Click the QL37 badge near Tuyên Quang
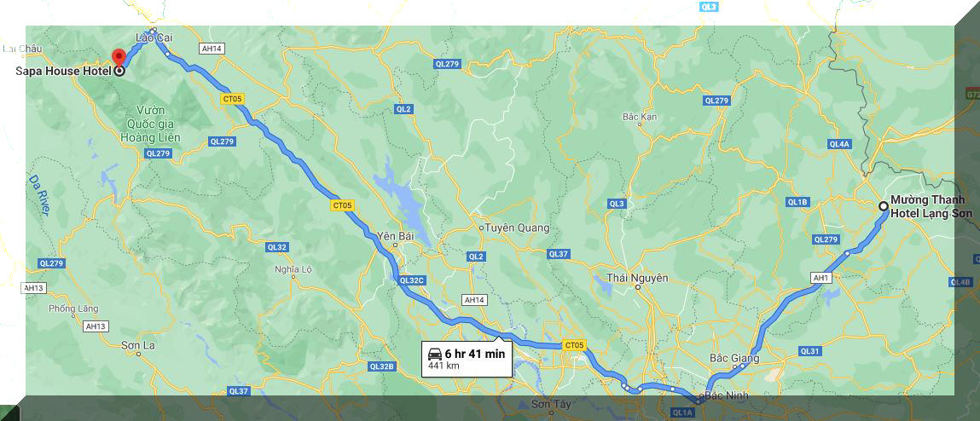The width and height of the screenshot is (980, 421). pos(558,254)
